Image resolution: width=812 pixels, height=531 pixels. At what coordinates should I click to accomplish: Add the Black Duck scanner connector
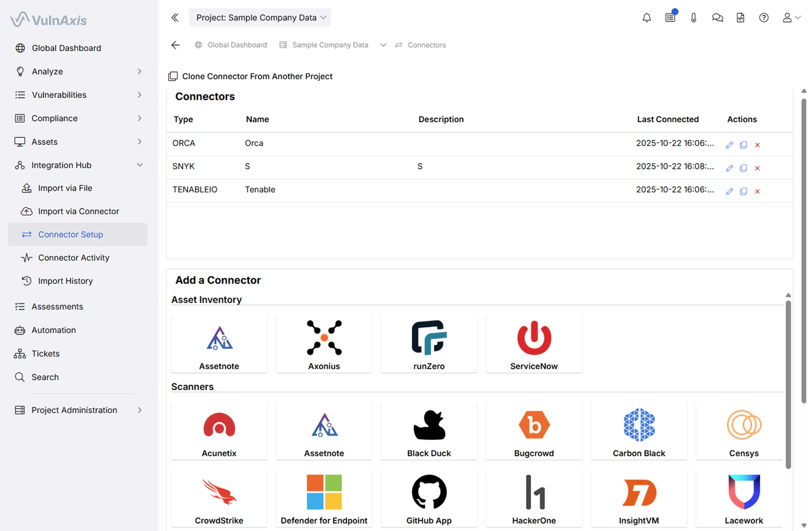(429, 431)
